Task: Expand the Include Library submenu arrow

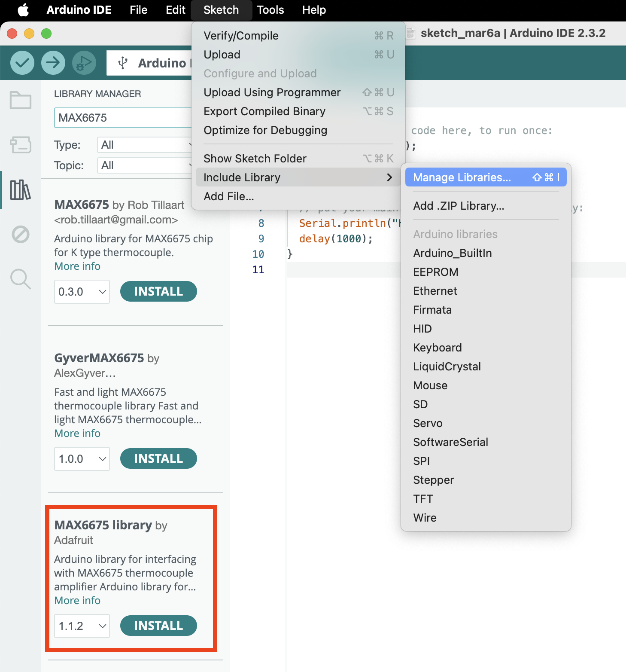Action: click(389, 177)
